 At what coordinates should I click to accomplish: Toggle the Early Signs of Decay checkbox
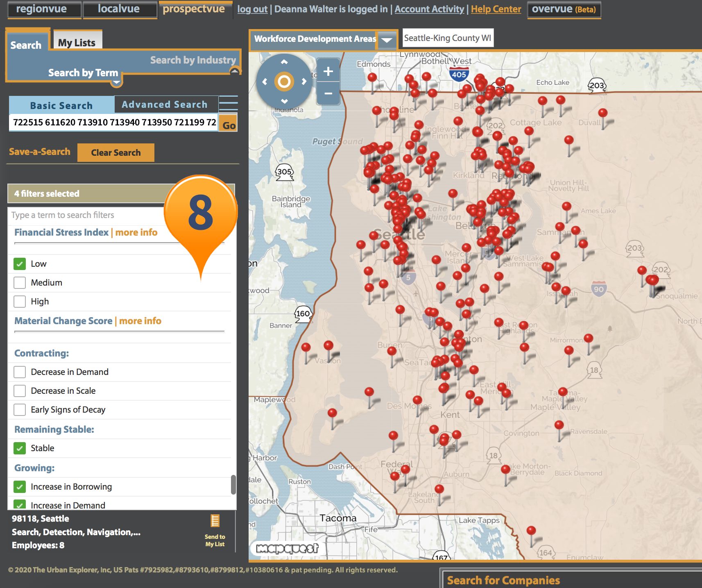20,410
